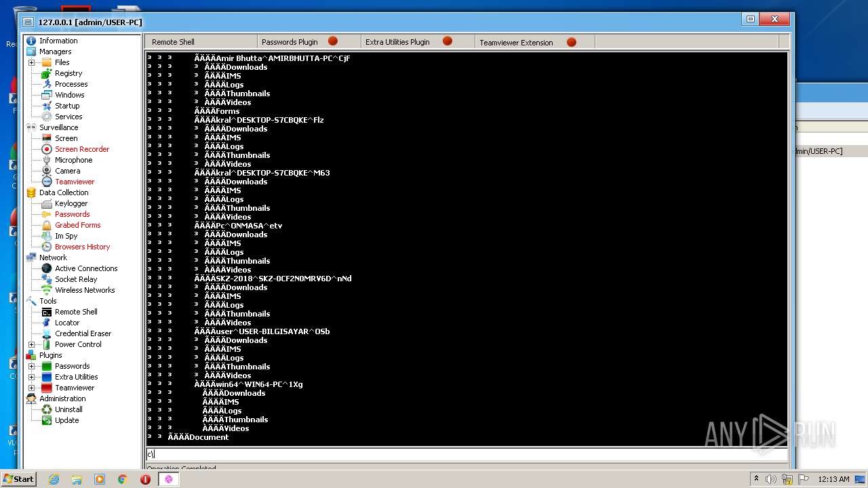Viewport: 868px width, 488px height.
Task: Start Screen Recorder via its icon
Action: point(47,149)
